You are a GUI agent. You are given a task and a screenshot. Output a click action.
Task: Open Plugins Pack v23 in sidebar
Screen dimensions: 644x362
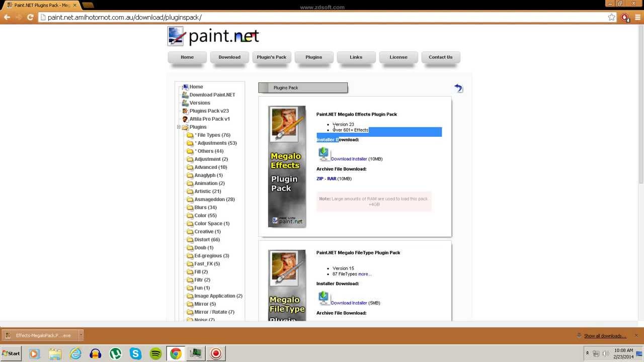(x=209, y=111)
